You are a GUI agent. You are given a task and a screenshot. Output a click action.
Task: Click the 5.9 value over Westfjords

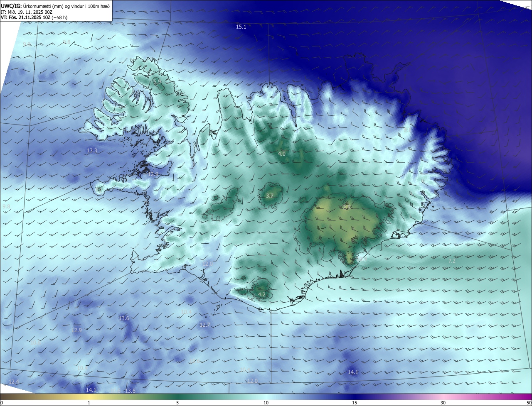157,82
